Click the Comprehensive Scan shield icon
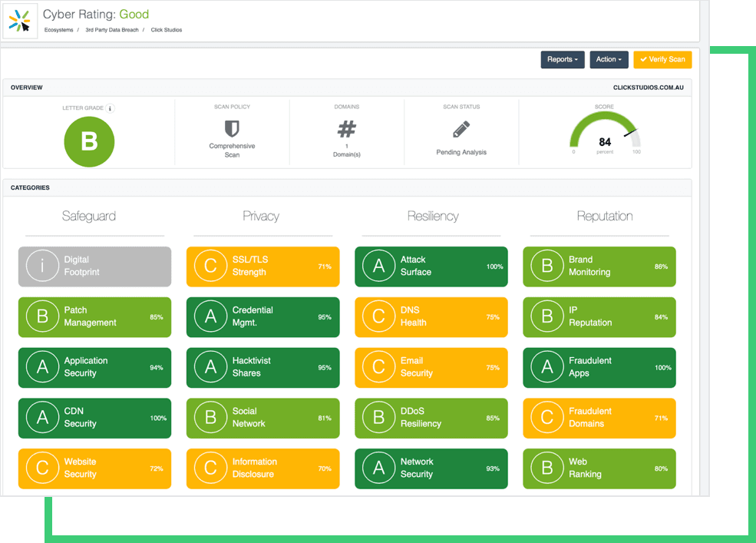 point(232,128)
